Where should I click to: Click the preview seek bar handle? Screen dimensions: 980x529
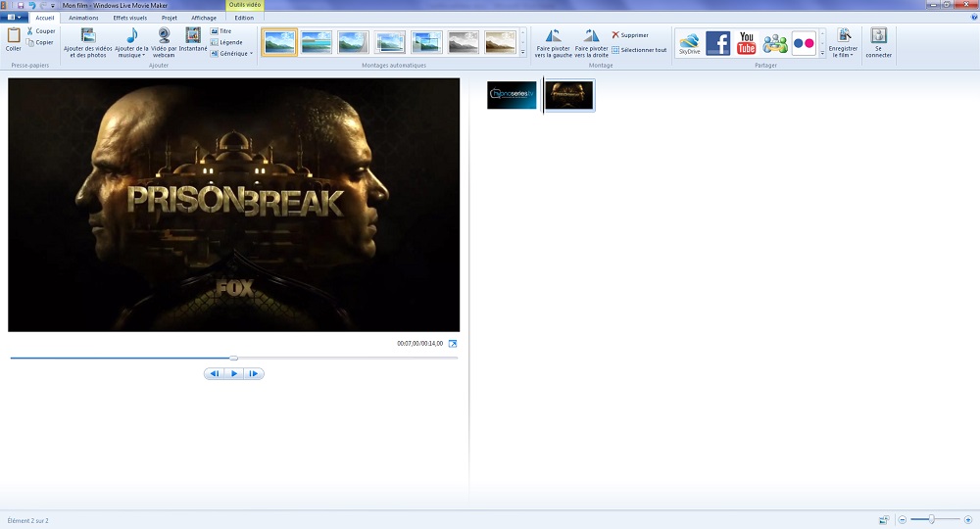[233, 358]
